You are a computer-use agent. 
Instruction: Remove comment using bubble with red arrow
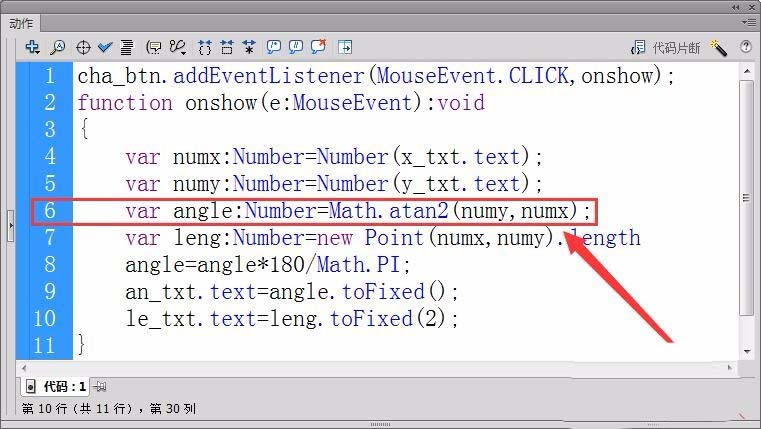[318, 47]
